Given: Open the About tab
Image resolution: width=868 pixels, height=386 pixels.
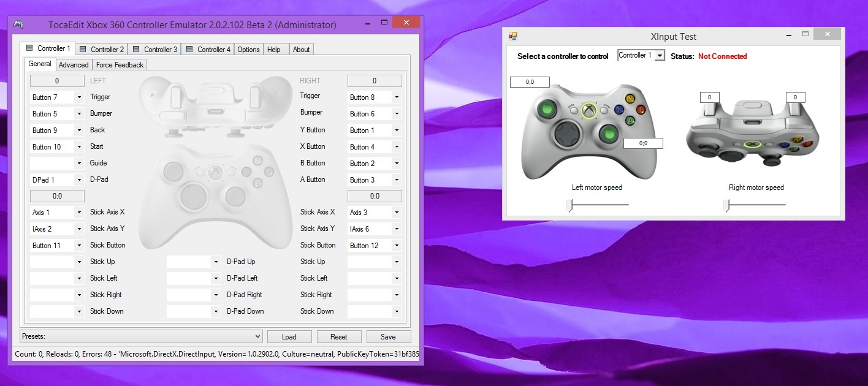Looking at the screenshot, I should coord(301,49).
